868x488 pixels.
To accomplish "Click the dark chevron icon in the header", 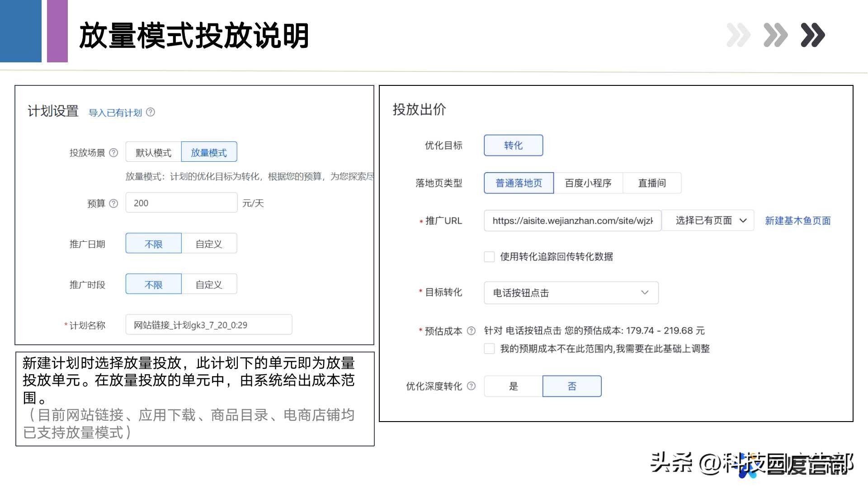I will (812, 34).
